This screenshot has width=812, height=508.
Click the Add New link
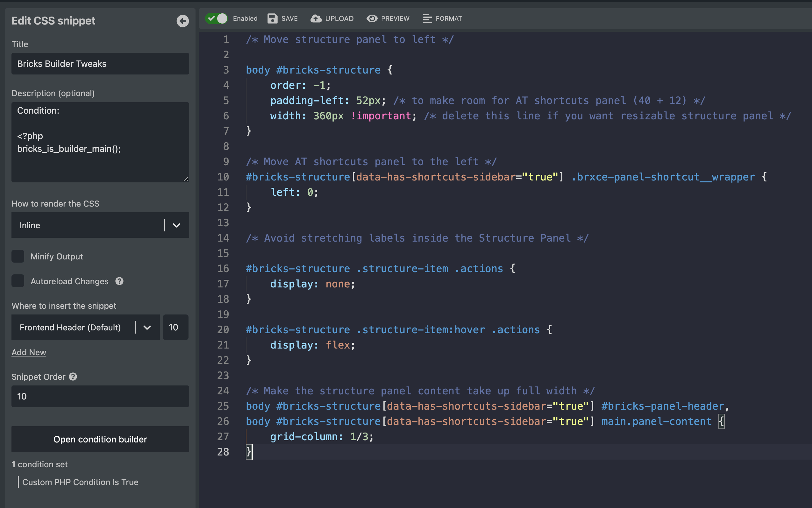click(x=29, y=352)
